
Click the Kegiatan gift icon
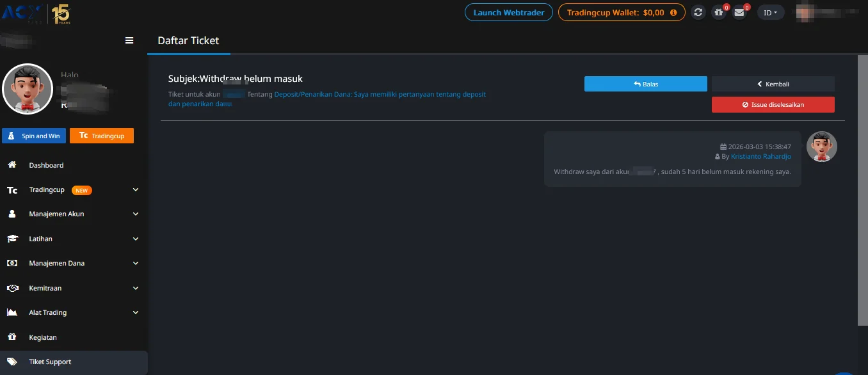pyautogui.click(x=12, y=337)
